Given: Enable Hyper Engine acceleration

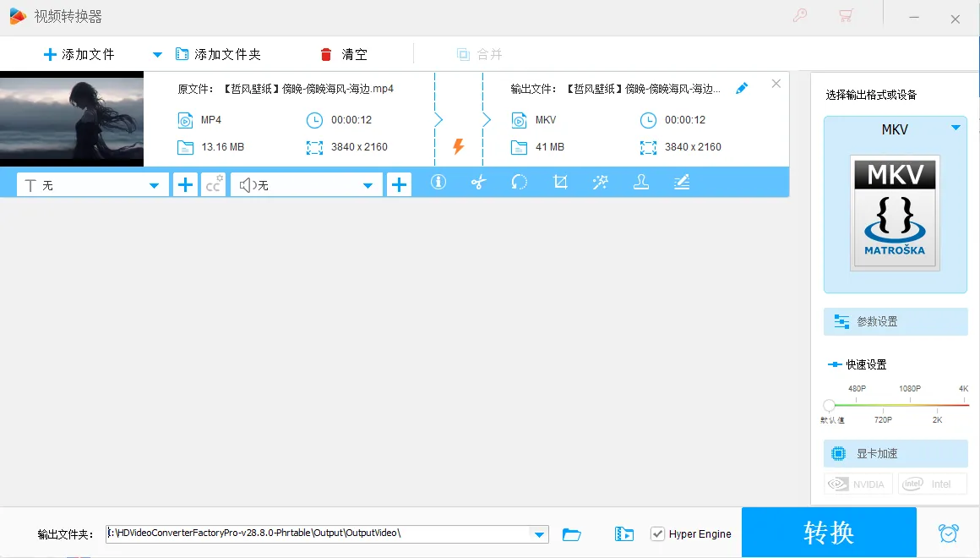Looking at the screenshot, I should click(657, 533).
